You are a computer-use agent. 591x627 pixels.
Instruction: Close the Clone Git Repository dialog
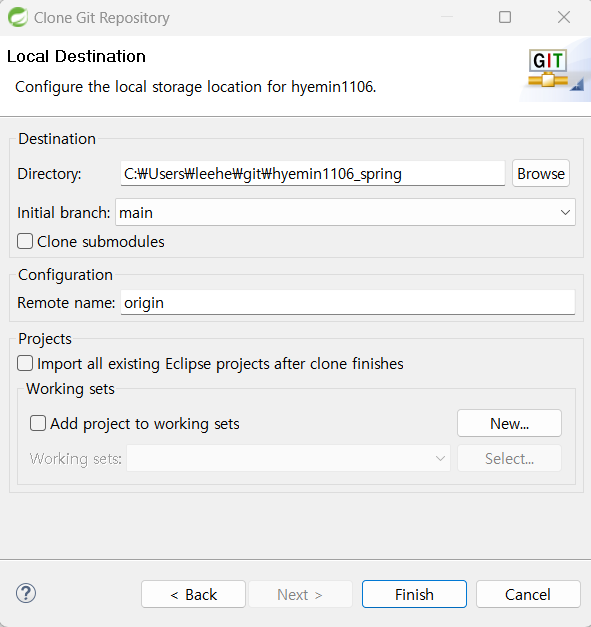[x=564, y=17]
